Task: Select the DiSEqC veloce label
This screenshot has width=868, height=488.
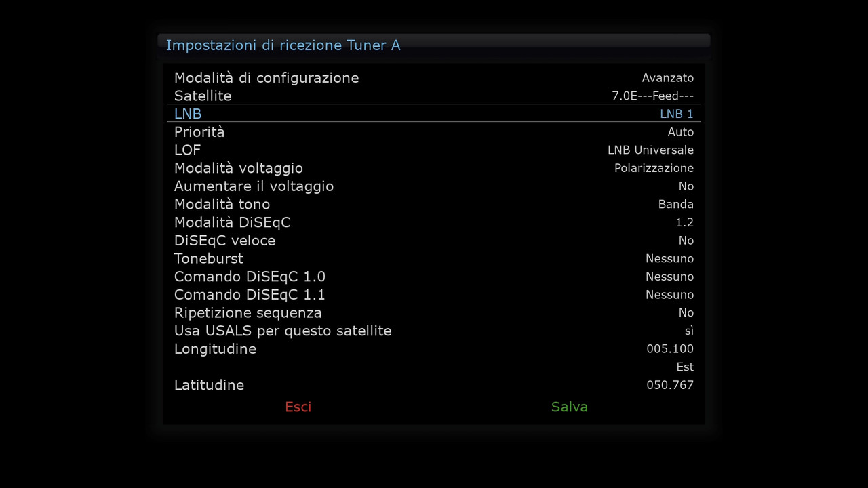Action: click(x=225, y=241)
